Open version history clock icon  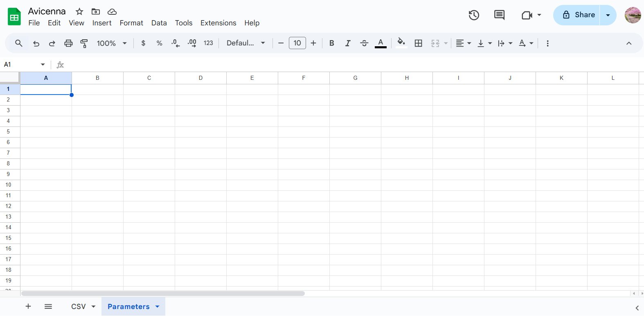pos(474,15)
